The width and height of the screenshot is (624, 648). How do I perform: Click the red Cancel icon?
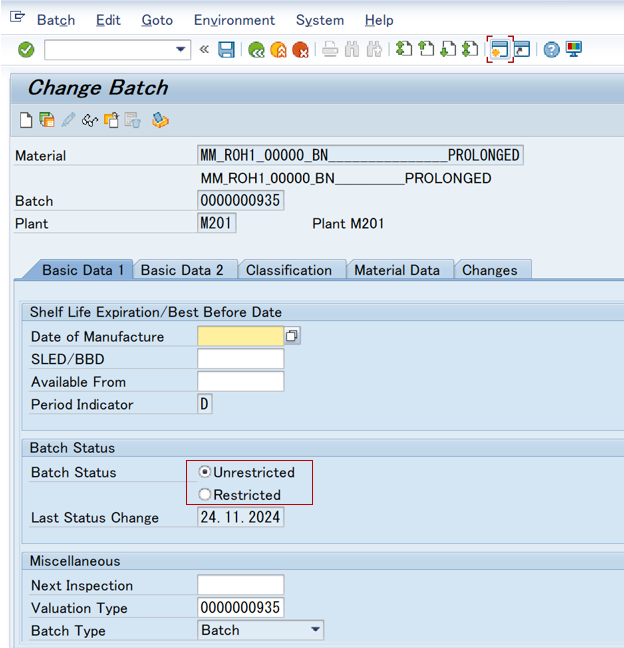300,50
